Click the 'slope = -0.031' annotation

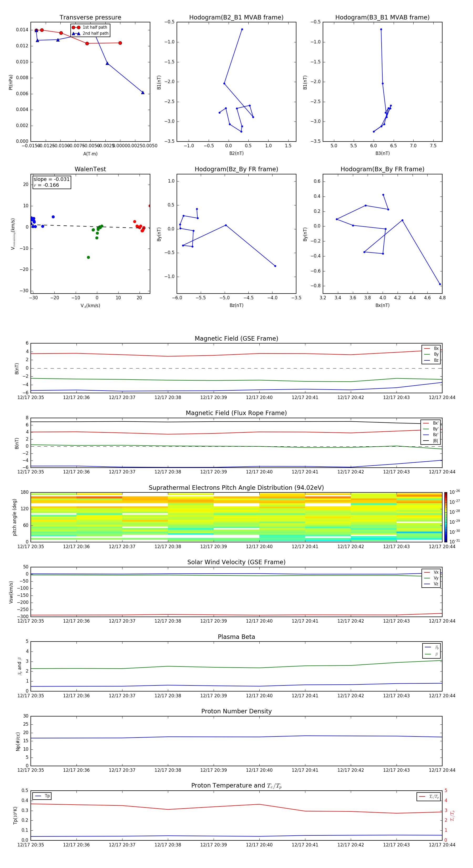coord(52,179)
